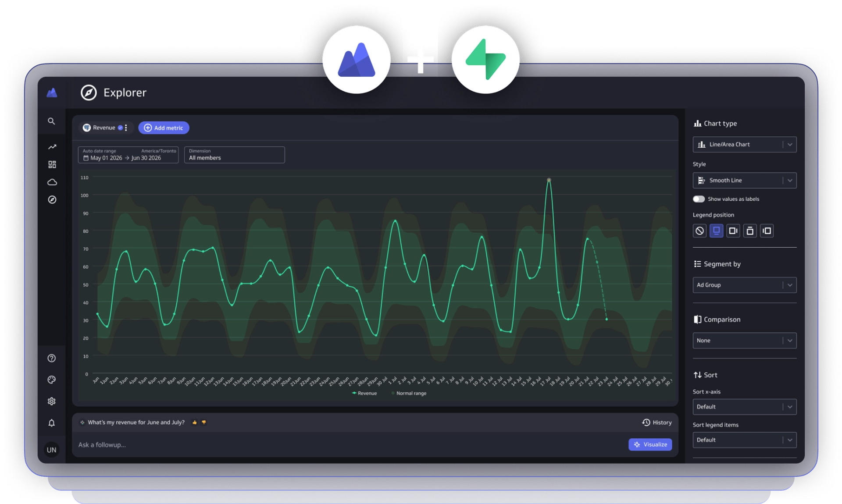Open the notifications bell icon
This screenshot has width=842, height=504.
click(51, 422)
